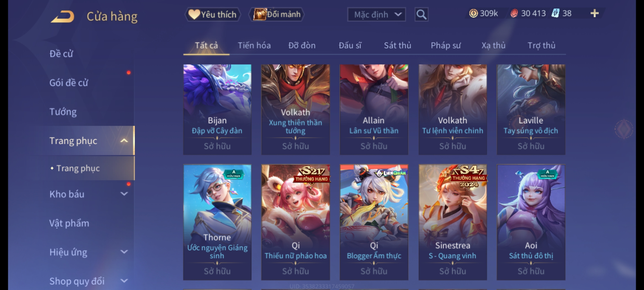Tap the back arrow logo beside Cửa hàng
644x290 pixels.
[x=63, y=17]
